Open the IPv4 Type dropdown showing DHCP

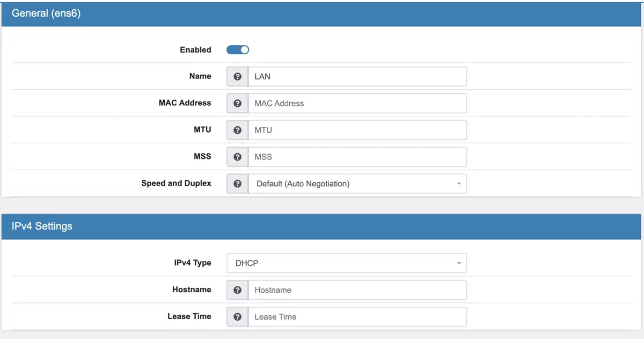click(346, 263)
